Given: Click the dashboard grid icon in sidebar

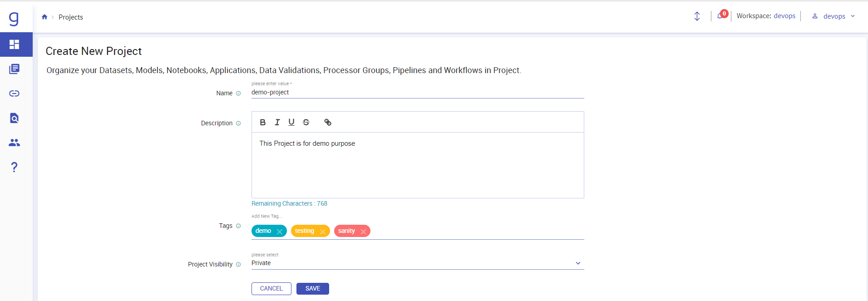Looking at the screenshot, I should click(15, 44).
